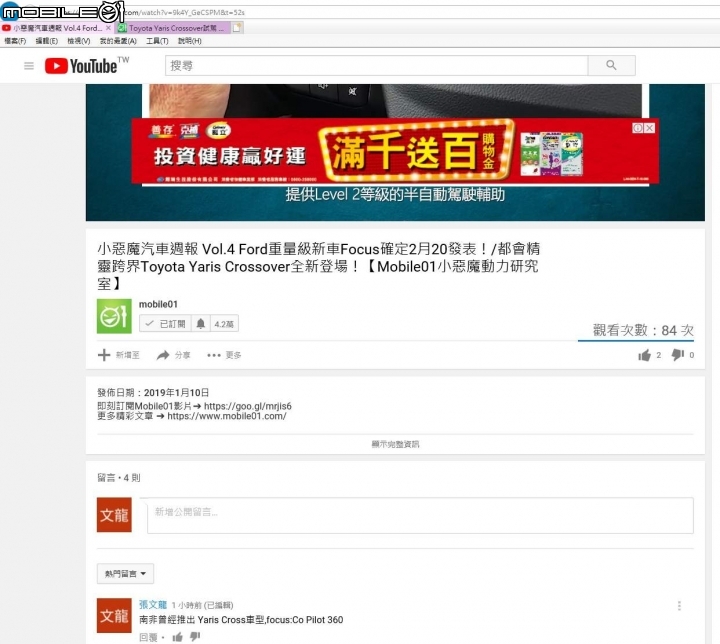Open the 檢視(V) menu
The height and width of the screenshot is (644, 720).
pos(79,41)
